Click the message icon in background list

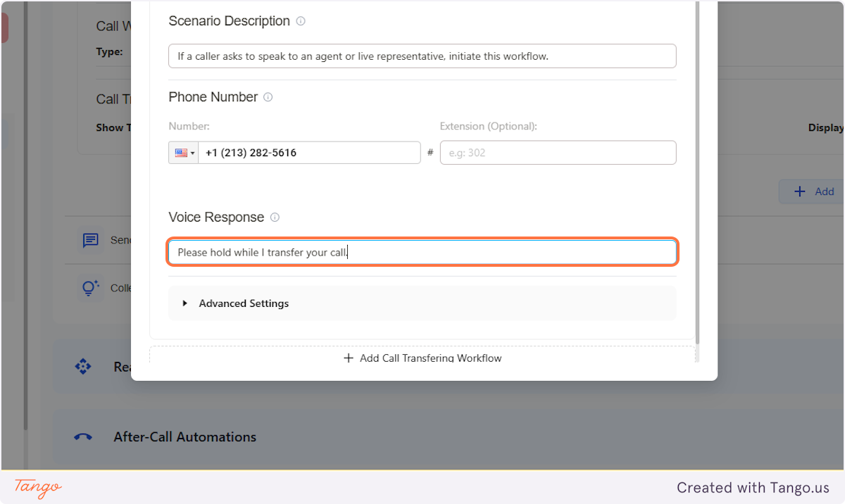(91, 240)
